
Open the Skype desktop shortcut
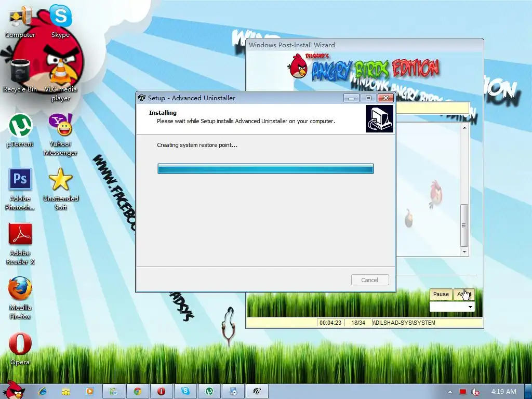point(60,21)
